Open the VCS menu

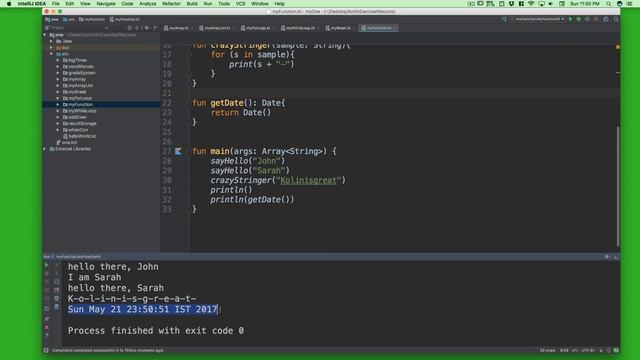point(240,4)
